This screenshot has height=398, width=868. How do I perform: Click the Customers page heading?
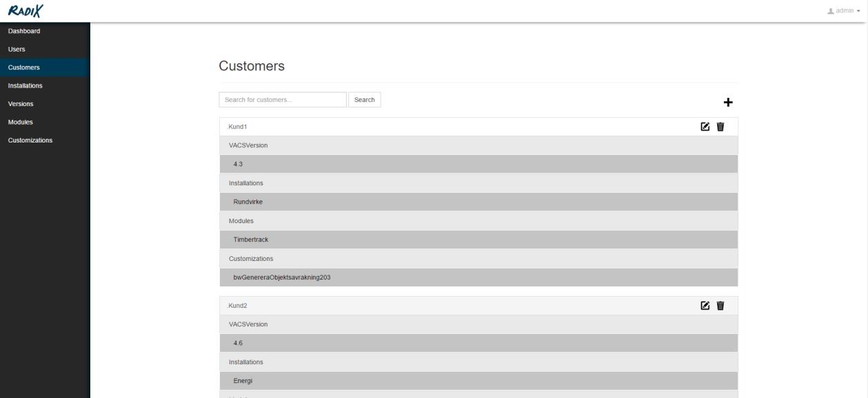(x=252, y=66)
